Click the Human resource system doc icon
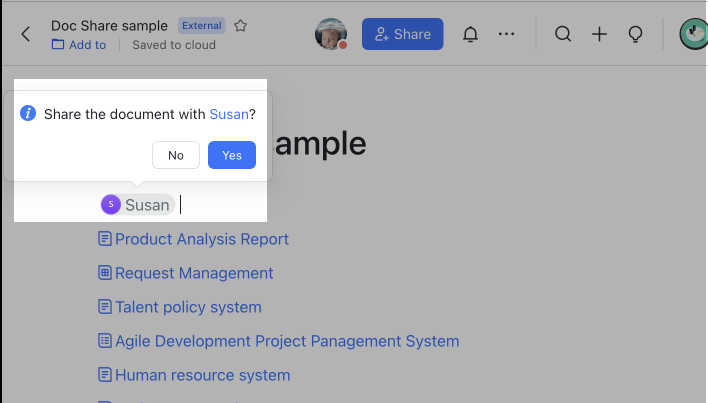 pyautogui.click(x=104, y=375)
